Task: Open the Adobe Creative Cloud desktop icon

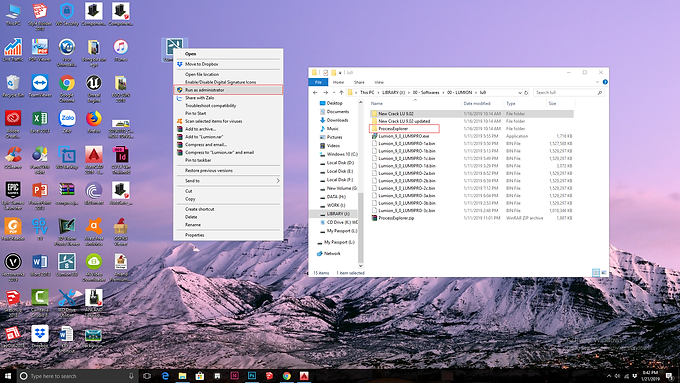Action: [x=13, y=124]
